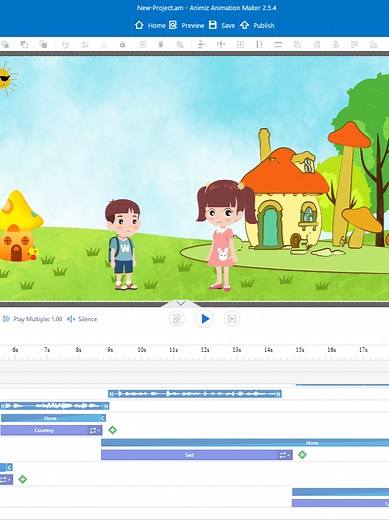This screenshot has height=520, width=389.
Task: Click the play-current-scene button right of play
Action: click(232, 319)
